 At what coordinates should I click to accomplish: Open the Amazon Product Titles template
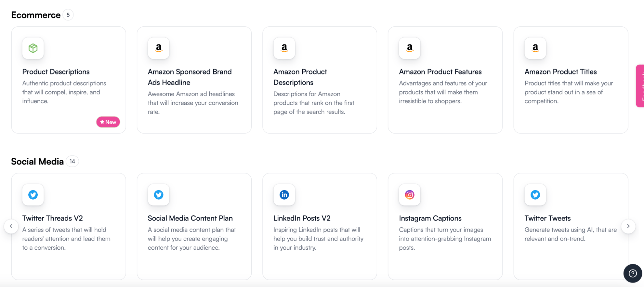[561, 72]
